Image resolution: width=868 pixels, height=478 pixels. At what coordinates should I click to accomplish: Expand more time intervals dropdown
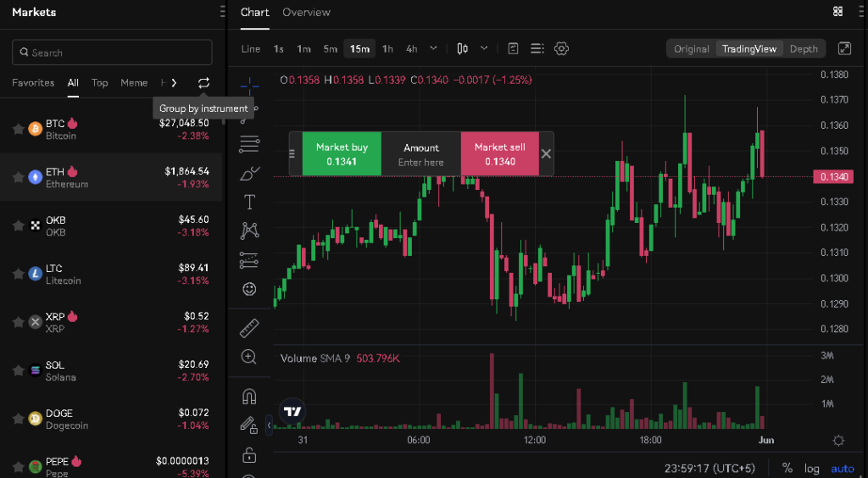434,48
